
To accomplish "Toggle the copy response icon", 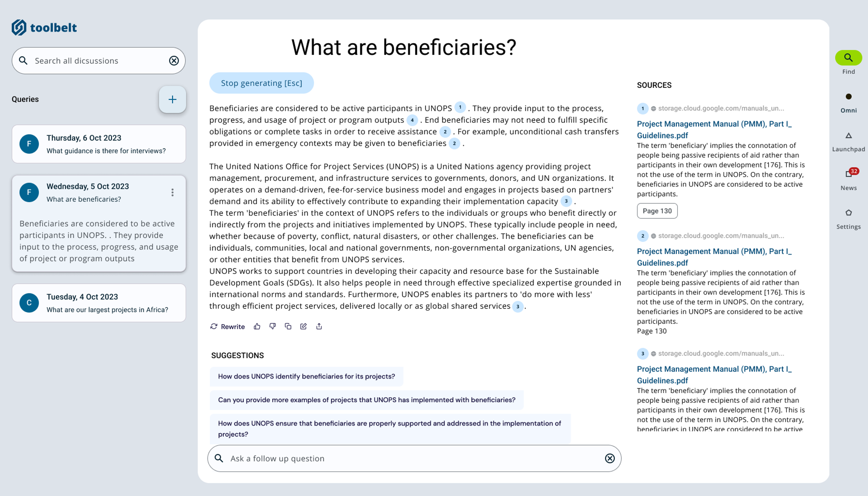I will coord(288,326).
